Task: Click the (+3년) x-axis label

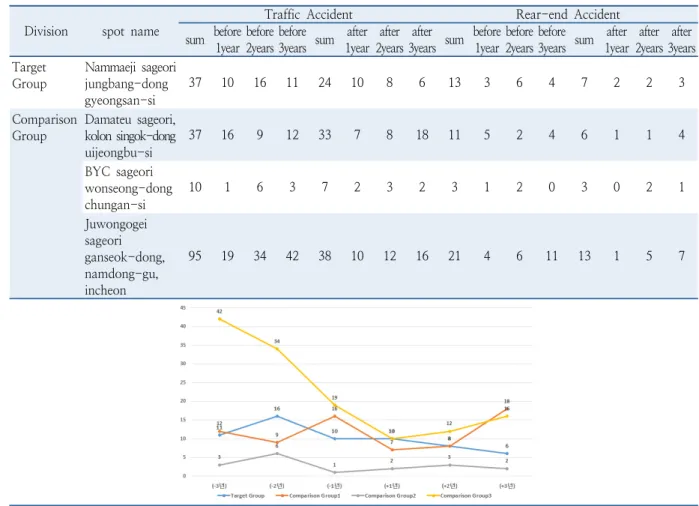Action: coord(507,485)
